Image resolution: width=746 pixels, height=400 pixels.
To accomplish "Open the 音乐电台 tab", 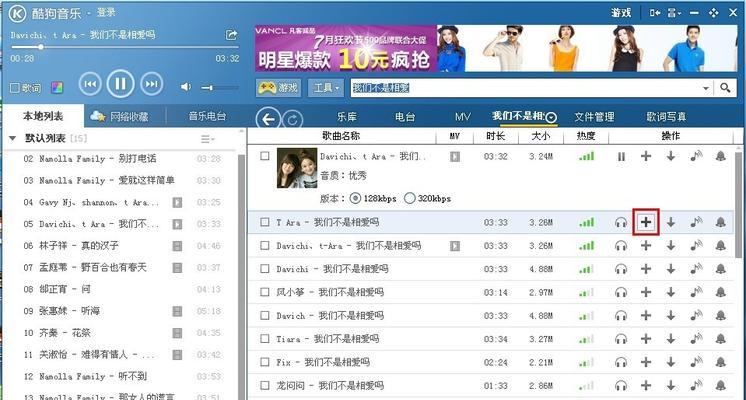I will [207, 117].
